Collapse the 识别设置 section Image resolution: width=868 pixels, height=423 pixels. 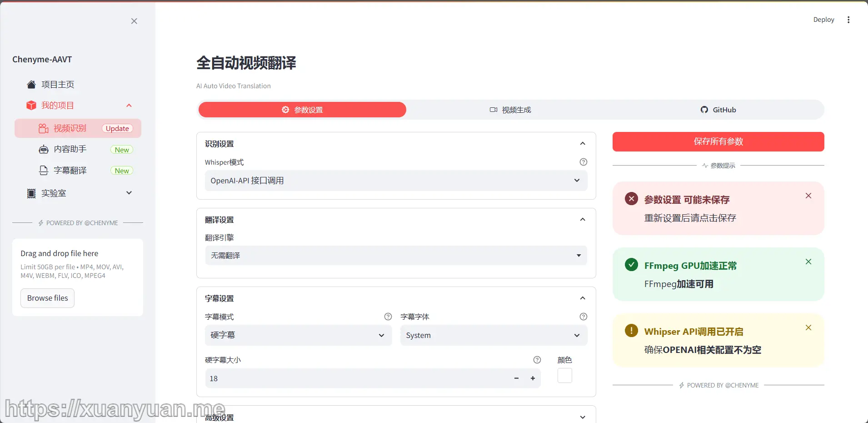583,144
